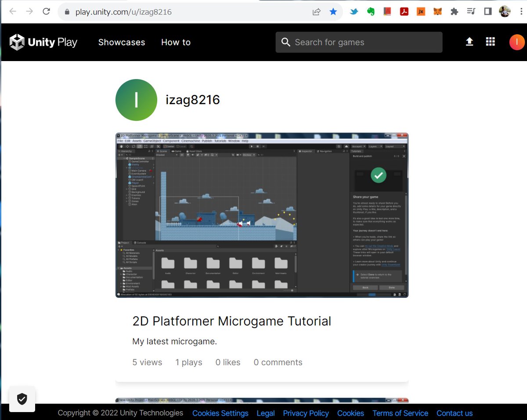Viewport: 527px width, 420px height.
Task: Open Terms of Service
Action: [400, 413]
